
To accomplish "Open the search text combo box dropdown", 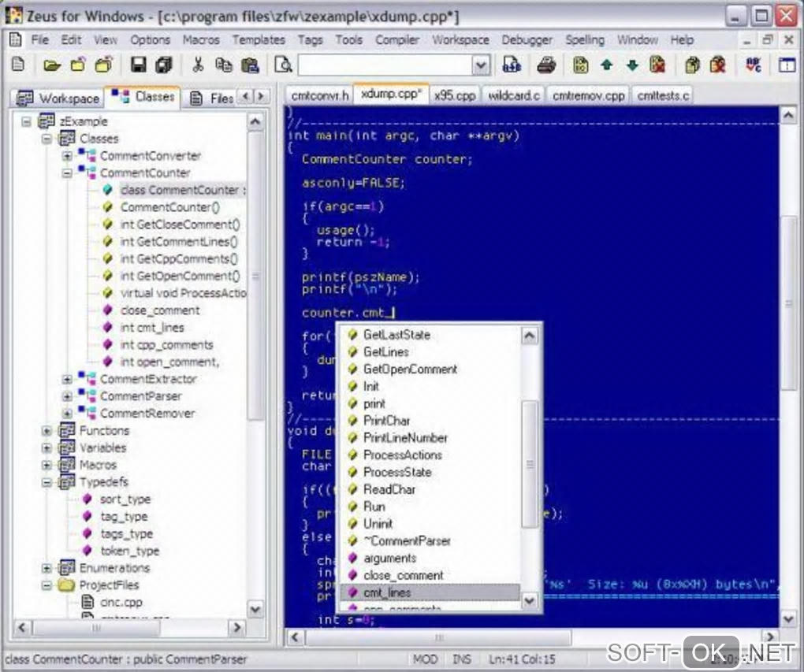I will pos(481,65).
